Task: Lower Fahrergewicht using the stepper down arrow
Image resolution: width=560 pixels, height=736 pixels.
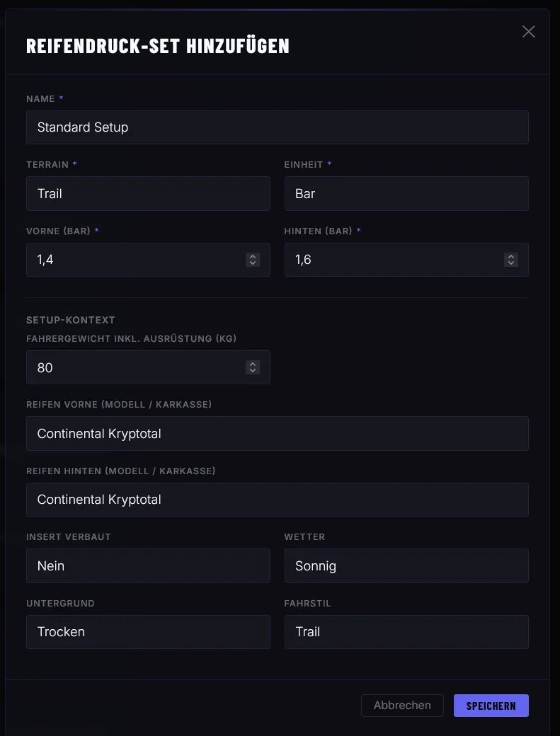Action: pyautogui.click(x=253, y=371)
